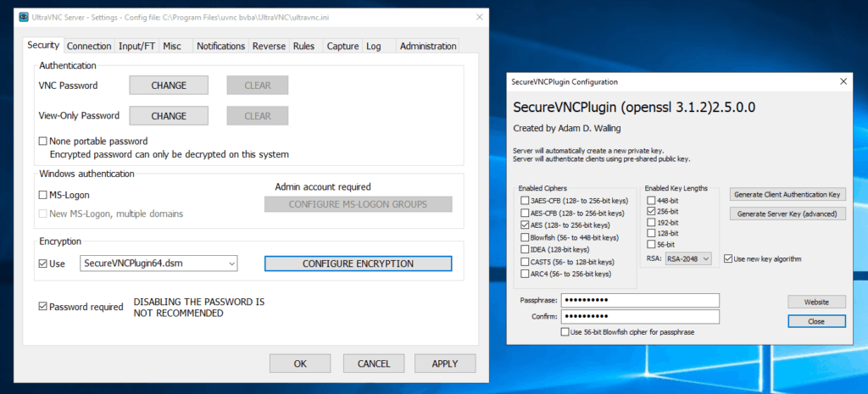Click Generate Server Key (advanced)
The image size is (868, 394).
click(x=787, y=214)
